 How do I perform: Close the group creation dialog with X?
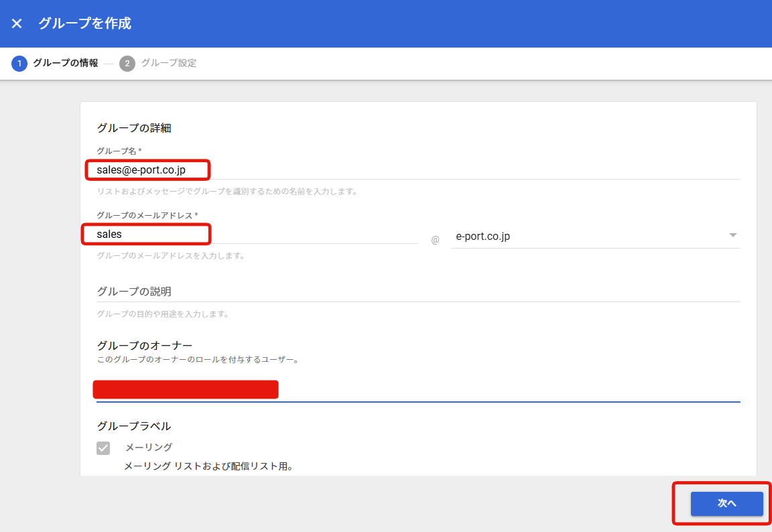click(x=17, y=23)
